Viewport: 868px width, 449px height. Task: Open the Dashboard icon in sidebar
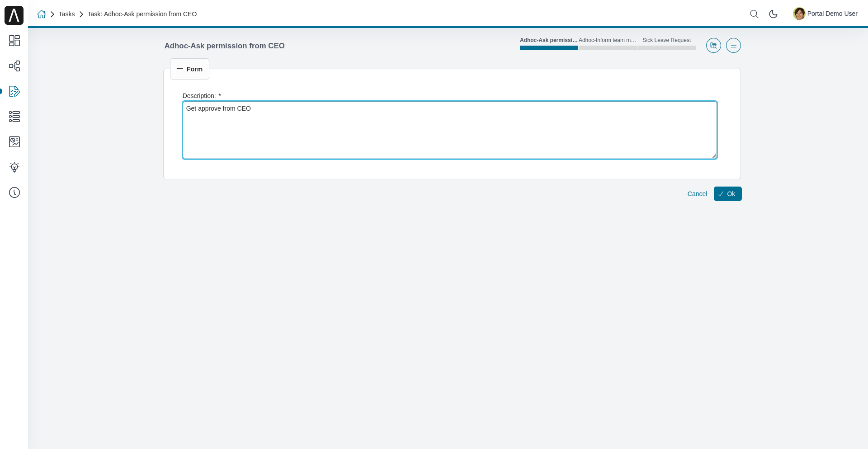click(14, 41)
